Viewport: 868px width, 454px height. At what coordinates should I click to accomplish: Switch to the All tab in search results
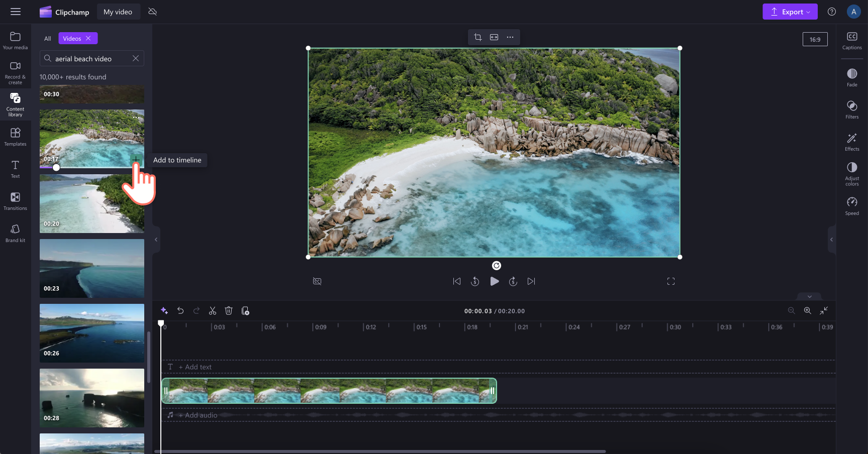coord(47,38)
